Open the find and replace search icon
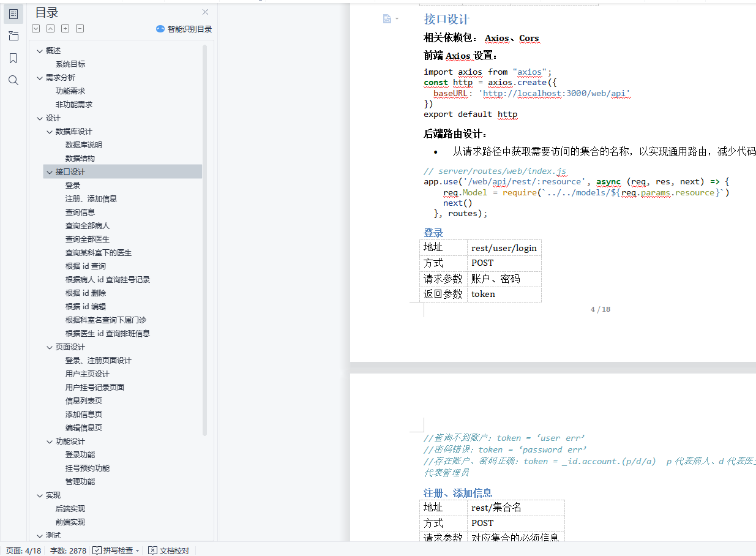This screenshot has width=756, height=556. coord(13,80)
